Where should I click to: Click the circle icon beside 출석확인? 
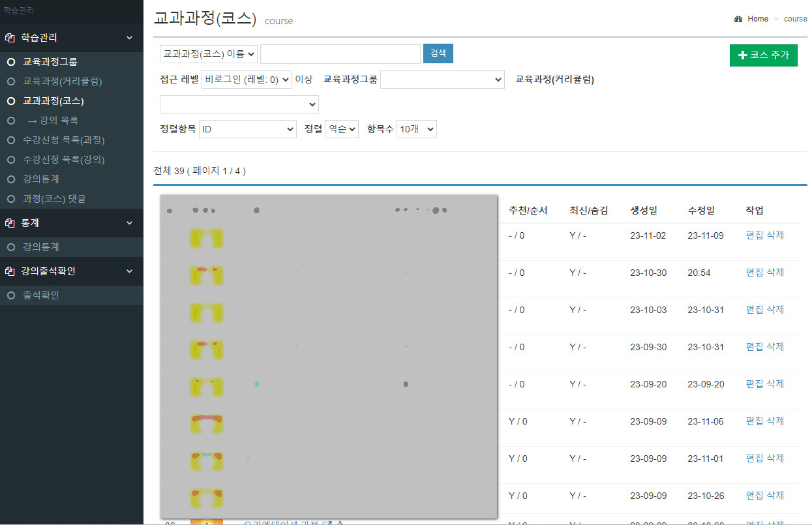pos(10,295)
